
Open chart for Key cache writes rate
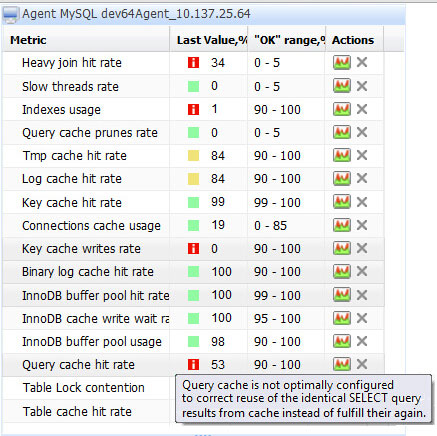coord(342,248)
